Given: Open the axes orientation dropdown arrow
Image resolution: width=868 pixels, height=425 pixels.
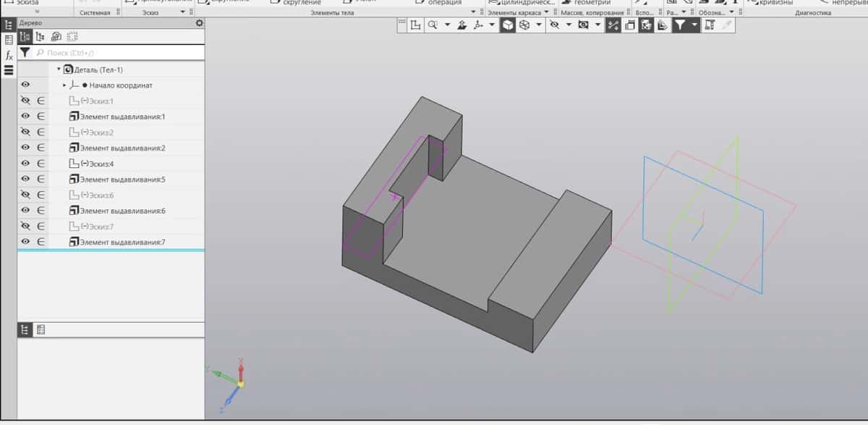Looking at the screenshot, I should (493, 25).
